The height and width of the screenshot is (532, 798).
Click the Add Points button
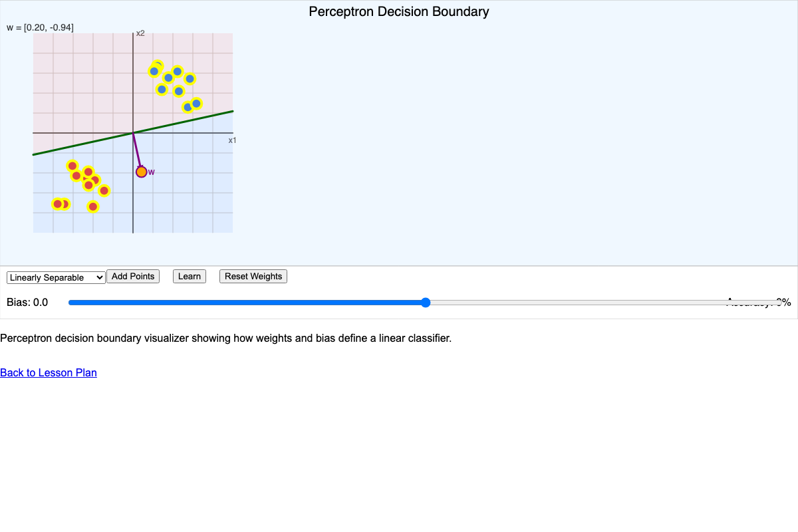pyautogui.click(x=133, y=276)
